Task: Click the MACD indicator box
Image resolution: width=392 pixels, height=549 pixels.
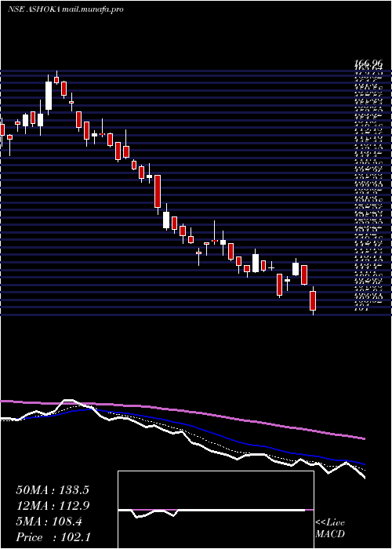Action: pos(216,510)
